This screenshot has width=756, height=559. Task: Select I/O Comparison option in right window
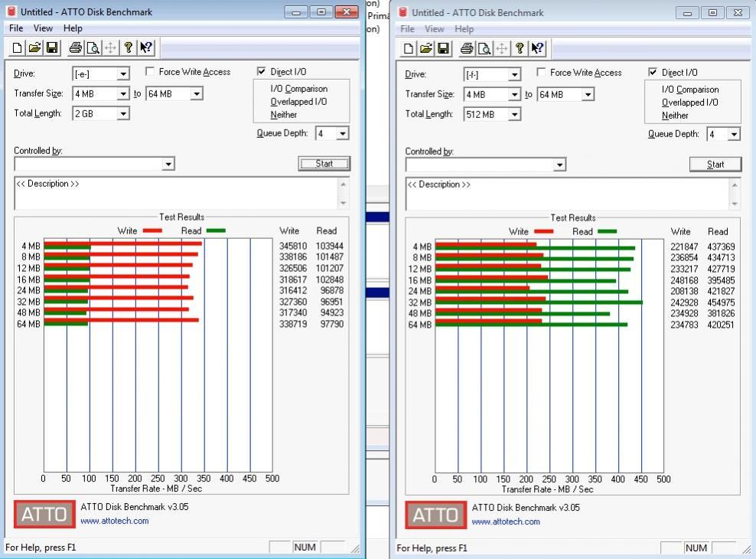(690, 90)
